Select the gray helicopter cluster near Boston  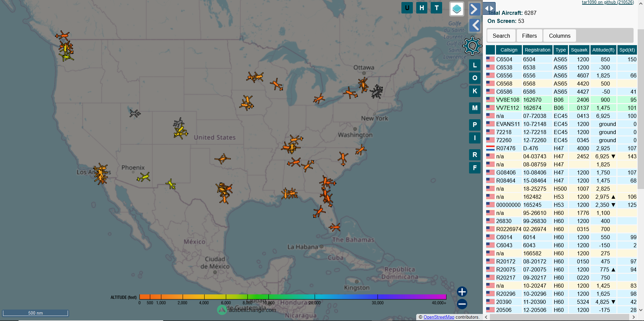click(x=377, y=91)
